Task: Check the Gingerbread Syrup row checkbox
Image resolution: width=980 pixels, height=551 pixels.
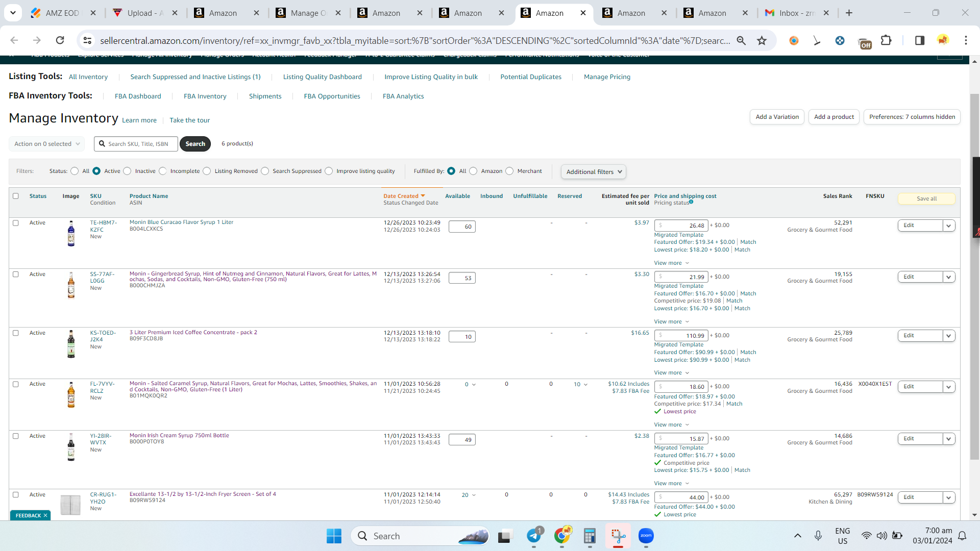Action: 16,274
